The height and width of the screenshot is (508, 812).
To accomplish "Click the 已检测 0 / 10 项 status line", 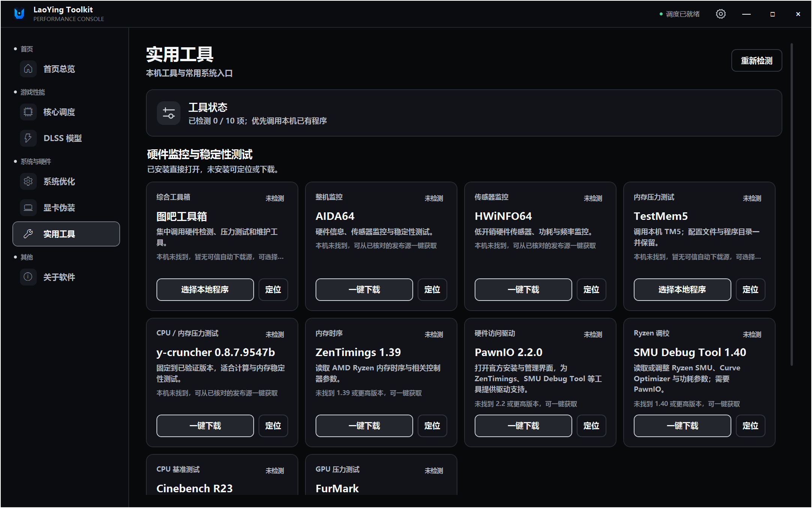I will coord(257,121).
